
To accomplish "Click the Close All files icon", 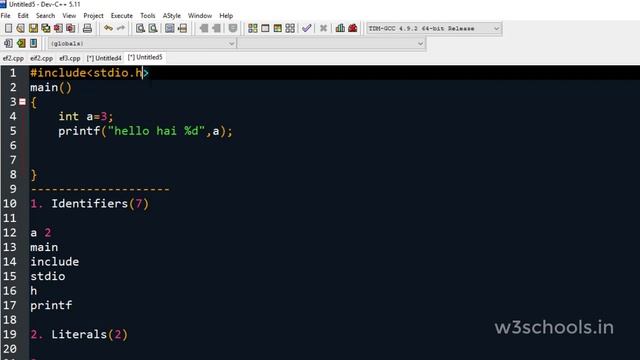I will tap(71, 28).
